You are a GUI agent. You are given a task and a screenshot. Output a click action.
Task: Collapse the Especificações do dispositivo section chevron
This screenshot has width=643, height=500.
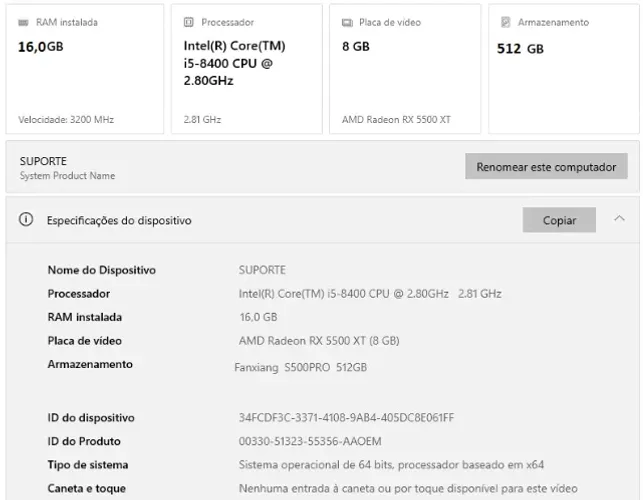point(619,219)
